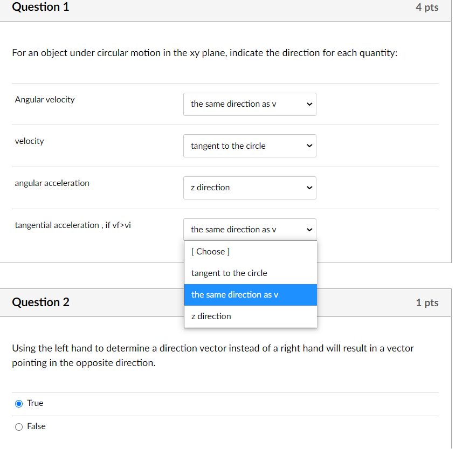Image resolution: width=476 pixels, height=469 pixels.
Task: Open the tangential acceleration dropdown
Action: 250,229
